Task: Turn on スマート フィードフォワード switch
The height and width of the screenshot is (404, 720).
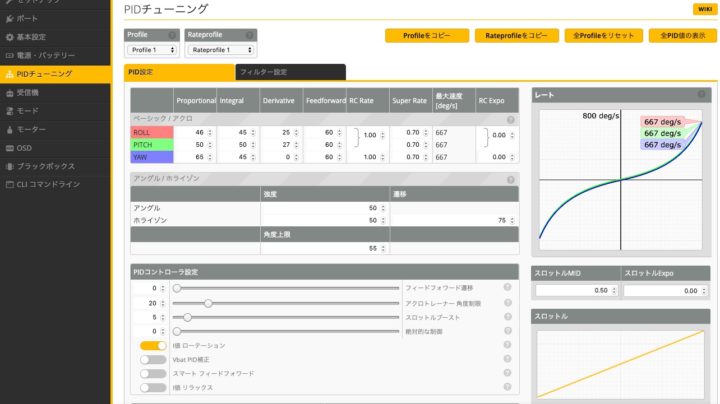Action: point(153,373)
